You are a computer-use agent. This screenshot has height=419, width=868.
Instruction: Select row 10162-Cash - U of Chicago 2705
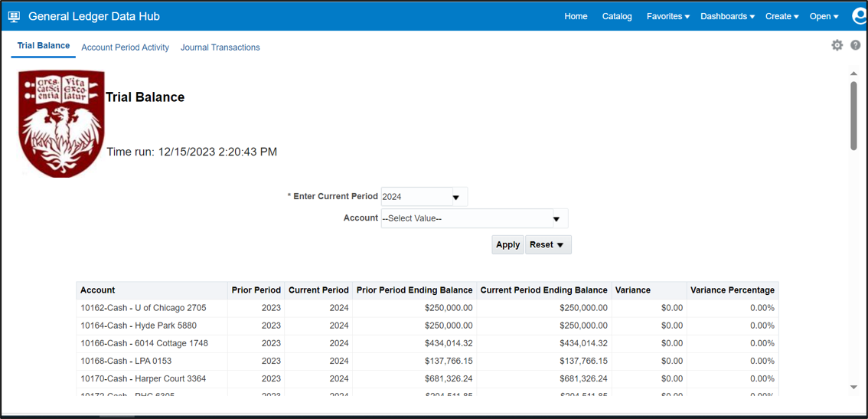click(x=427, y=308)
